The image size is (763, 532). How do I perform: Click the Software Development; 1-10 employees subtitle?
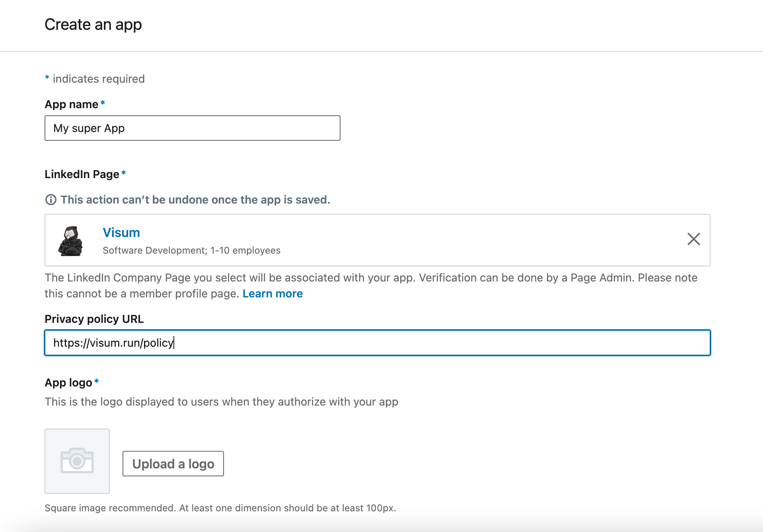pos(191,250)
